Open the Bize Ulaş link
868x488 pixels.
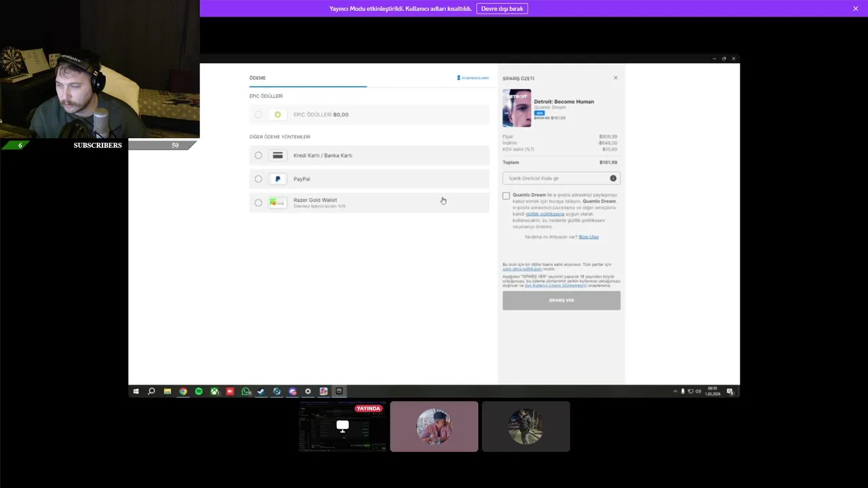(589, 237)
